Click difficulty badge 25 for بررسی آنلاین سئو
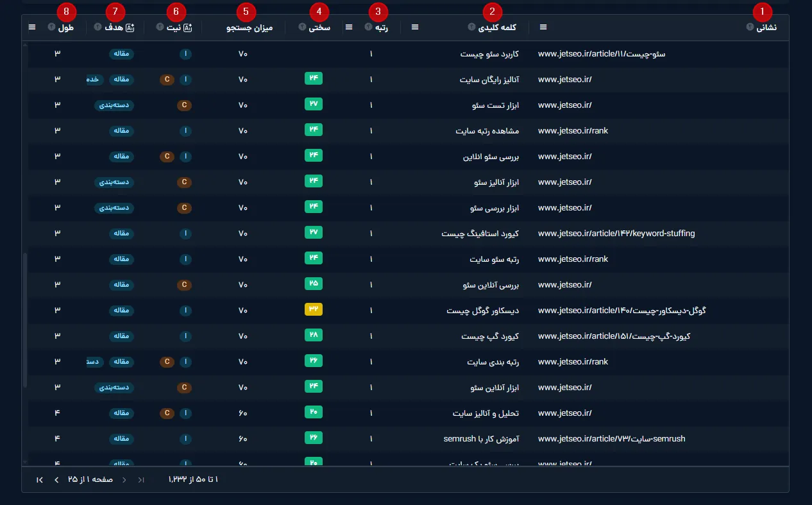This screenshot has width=812, height=505. [314, 284]
